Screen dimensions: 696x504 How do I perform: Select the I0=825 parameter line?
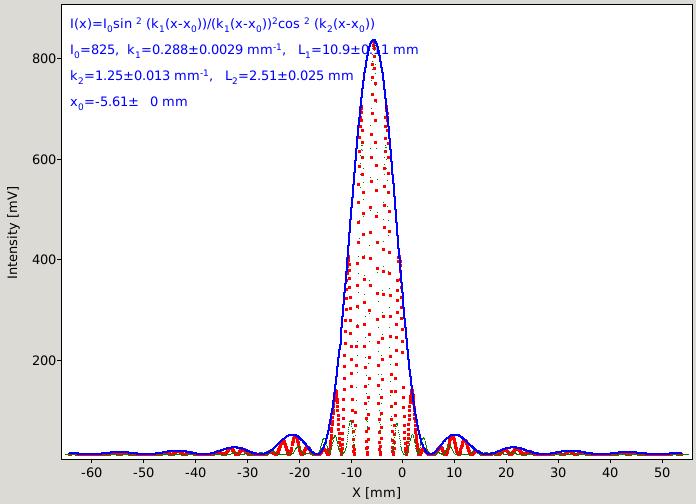(x=244, y=50)
